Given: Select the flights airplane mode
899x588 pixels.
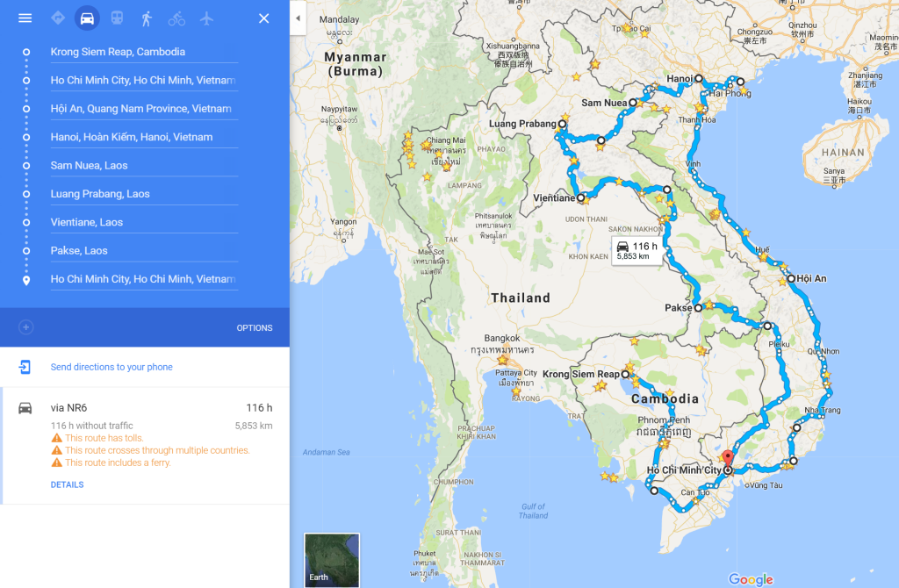Looking at the screenshot, I should (206, 18).
